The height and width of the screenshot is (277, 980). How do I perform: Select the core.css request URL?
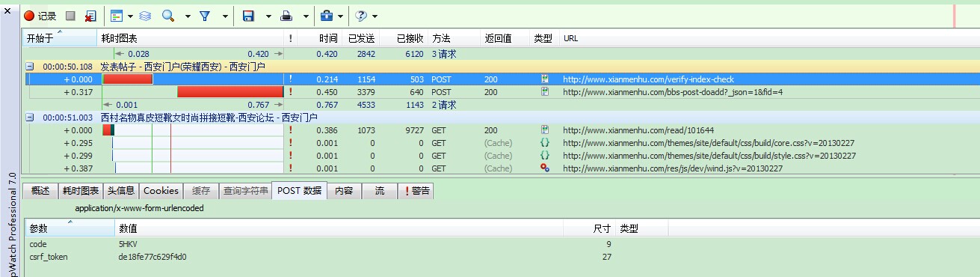pos(709,143)
